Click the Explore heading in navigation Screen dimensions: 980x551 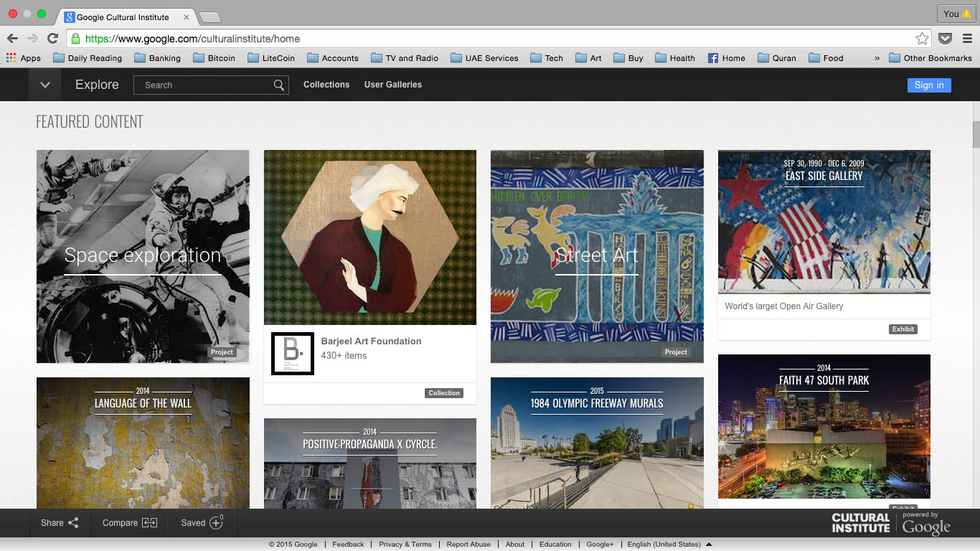(97, 85)
